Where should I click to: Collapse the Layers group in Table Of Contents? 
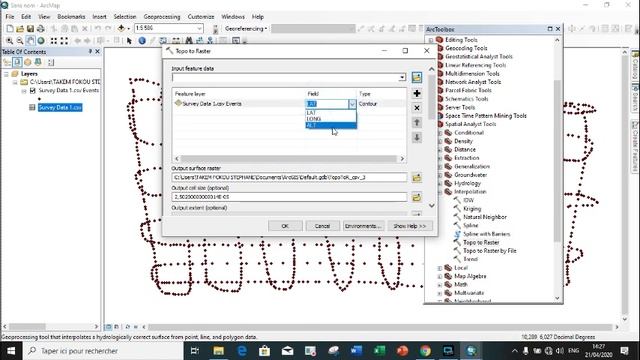(x=6, y=74)
